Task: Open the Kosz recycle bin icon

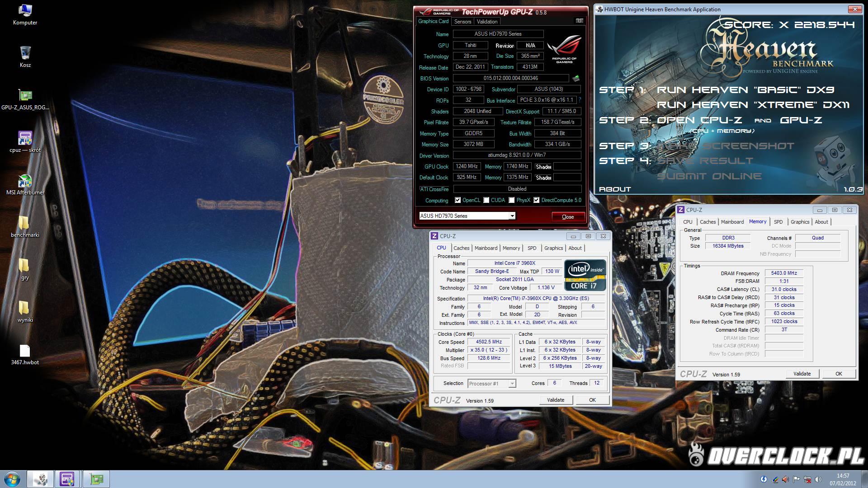Action: 25,57
